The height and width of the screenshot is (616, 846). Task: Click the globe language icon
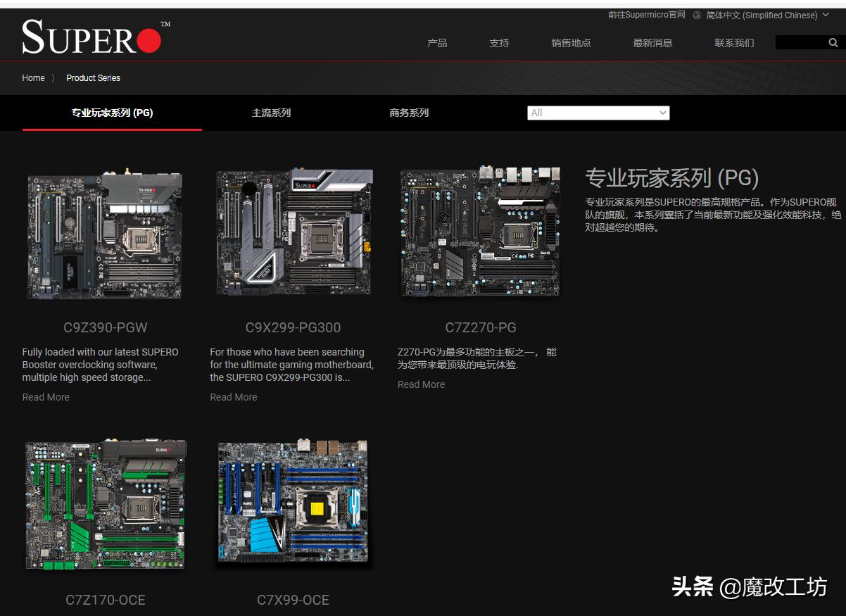[697, 15]
